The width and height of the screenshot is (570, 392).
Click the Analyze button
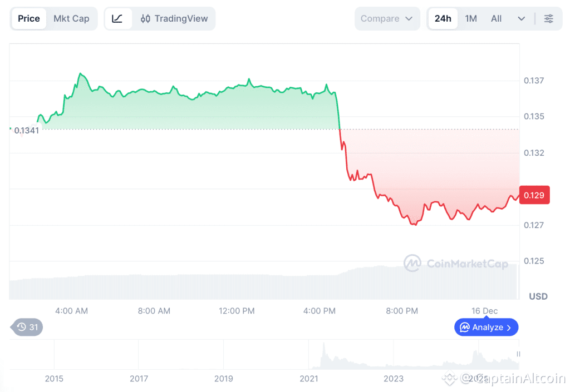(x=486, y=328)
